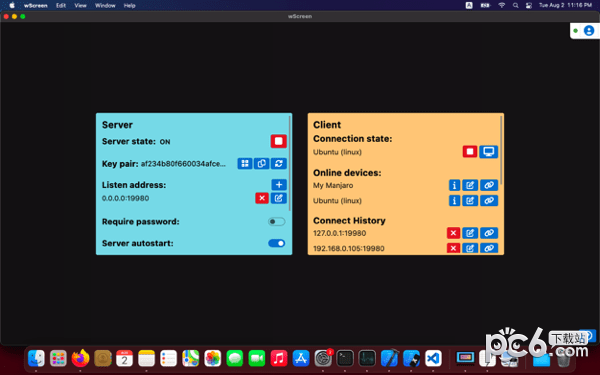
Task: Launch Firefox from the Dock
Action: point(80,359)
